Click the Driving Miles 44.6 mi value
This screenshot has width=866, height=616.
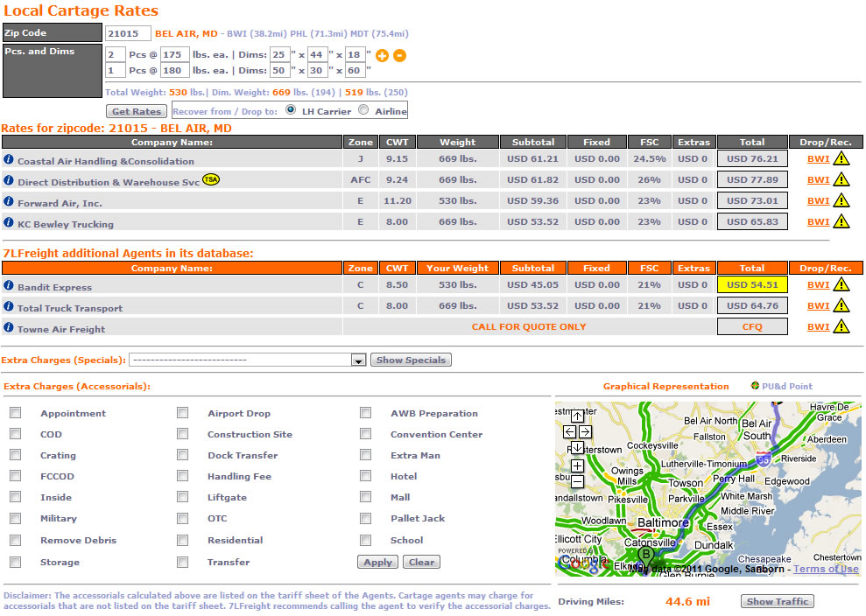tap(687, 602)
